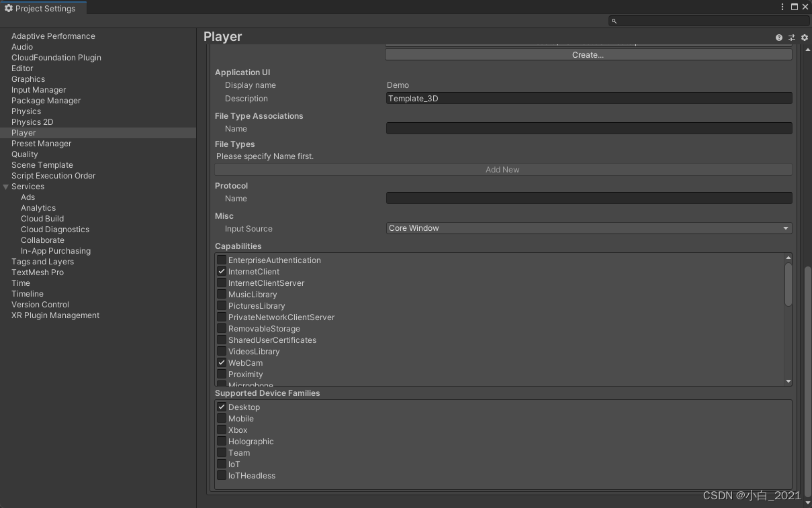Switch to the Project Settings tab
Viewport: 812px width, 508px height.
[42, 8]
